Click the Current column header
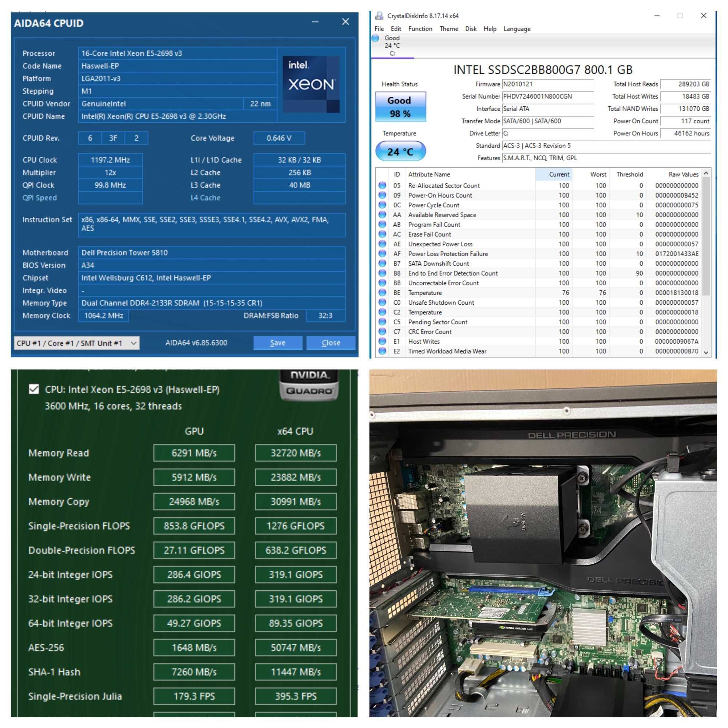Image resolution: width=728 pixels, height=728 pixels. tap(554, 174)
